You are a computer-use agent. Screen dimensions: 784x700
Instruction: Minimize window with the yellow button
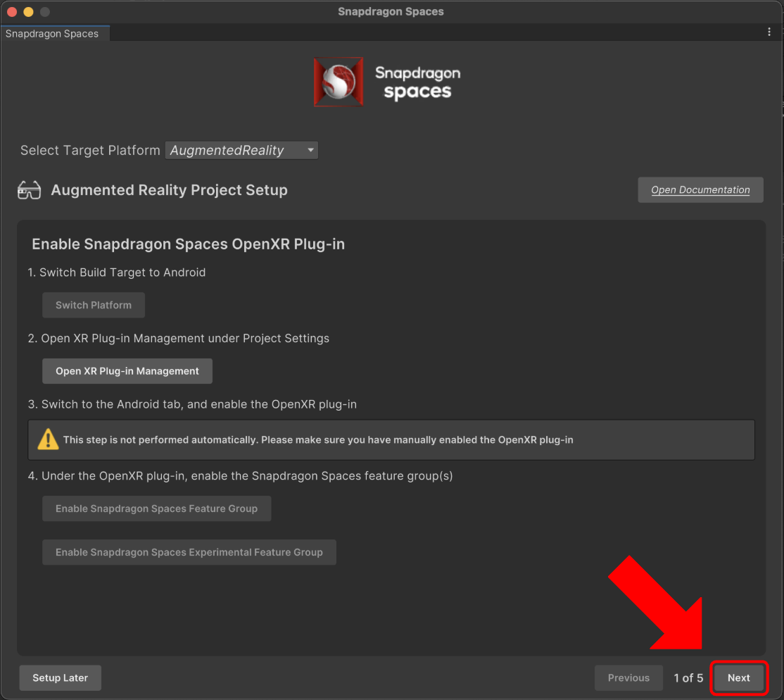28,11
